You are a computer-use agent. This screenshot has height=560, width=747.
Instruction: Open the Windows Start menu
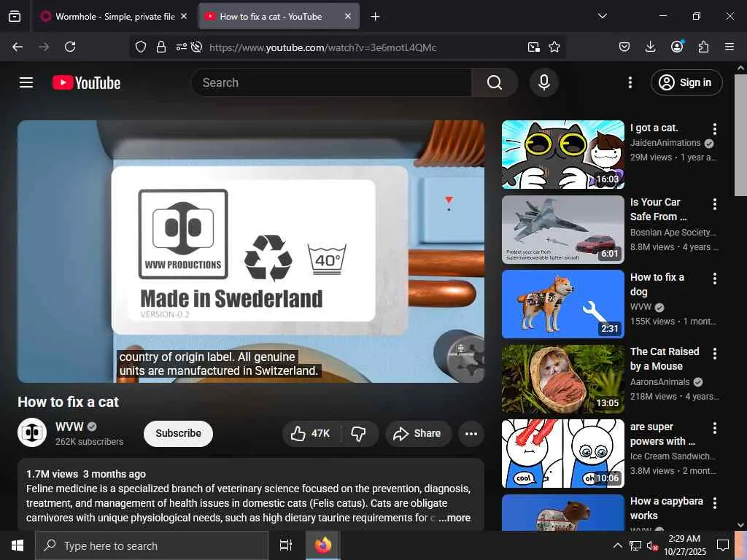click(18, 545)
